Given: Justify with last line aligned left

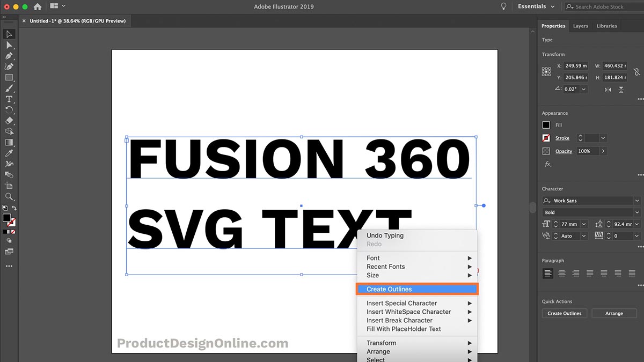Looking at the screenshot, I should (590, 273).
